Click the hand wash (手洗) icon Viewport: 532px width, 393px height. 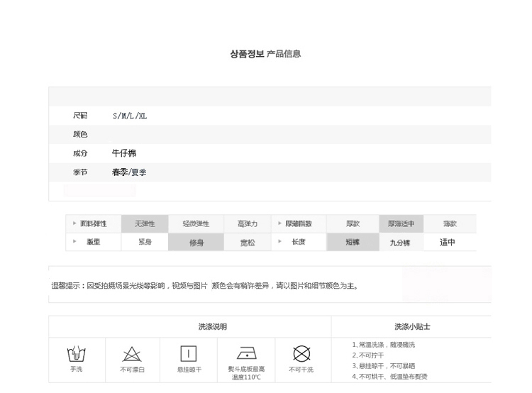[x=76, y=353]
